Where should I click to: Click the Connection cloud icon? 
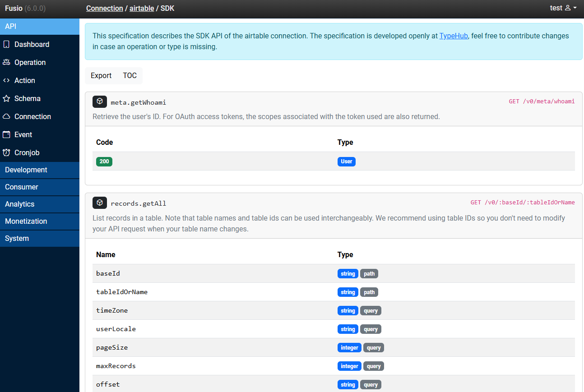click(6, 116)
